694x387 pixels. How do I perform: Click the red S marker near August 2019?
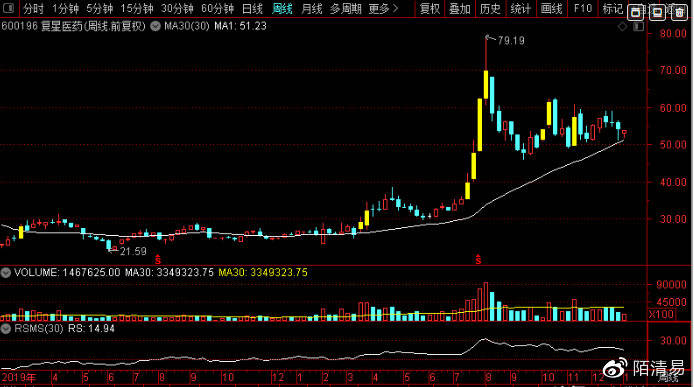coord(158,259)
